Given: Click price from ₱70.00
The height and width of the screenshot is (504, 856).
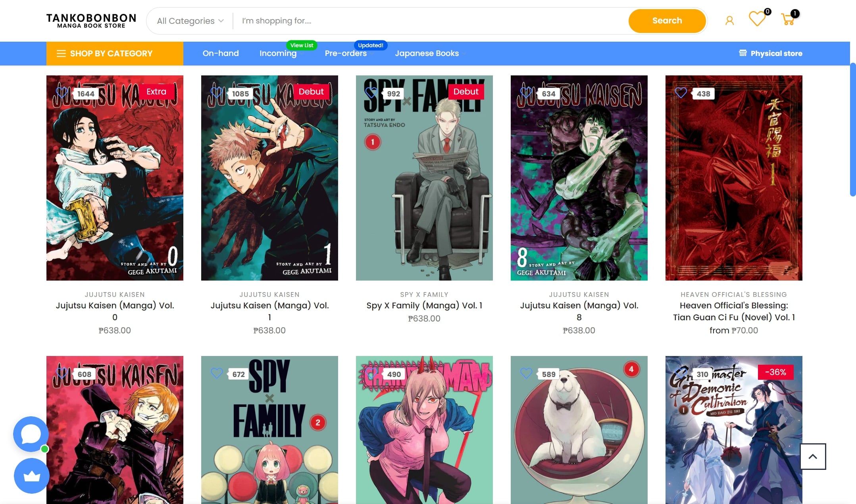Looking at the screenshot, I should click(734, 330).
